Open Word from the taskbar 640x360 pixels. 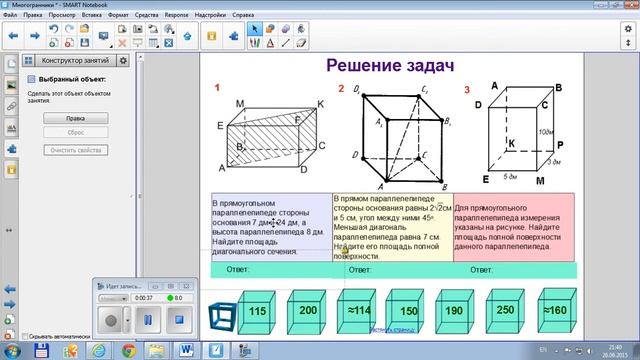tap(186, 351)
